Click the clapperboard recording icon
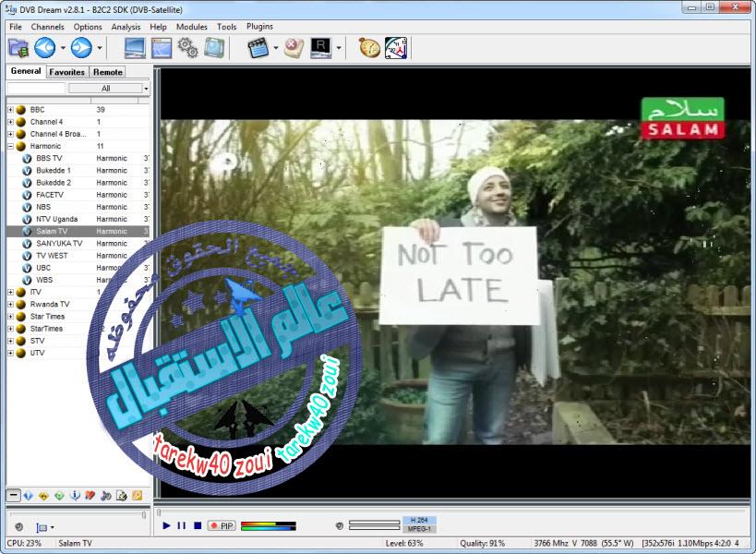This screenshot has height=554, width=756. [x=258, y=48]
